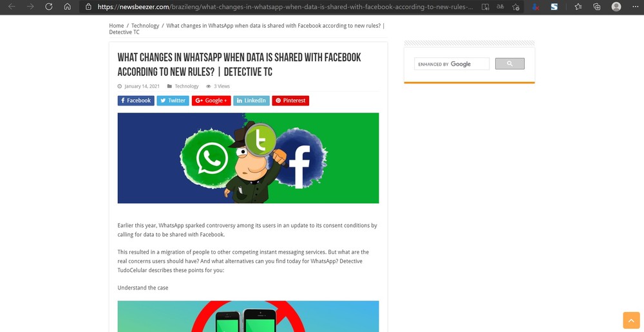The image size is (644, 332).
Task: View site information via the lock icon
Action: (x=88, y=6)
